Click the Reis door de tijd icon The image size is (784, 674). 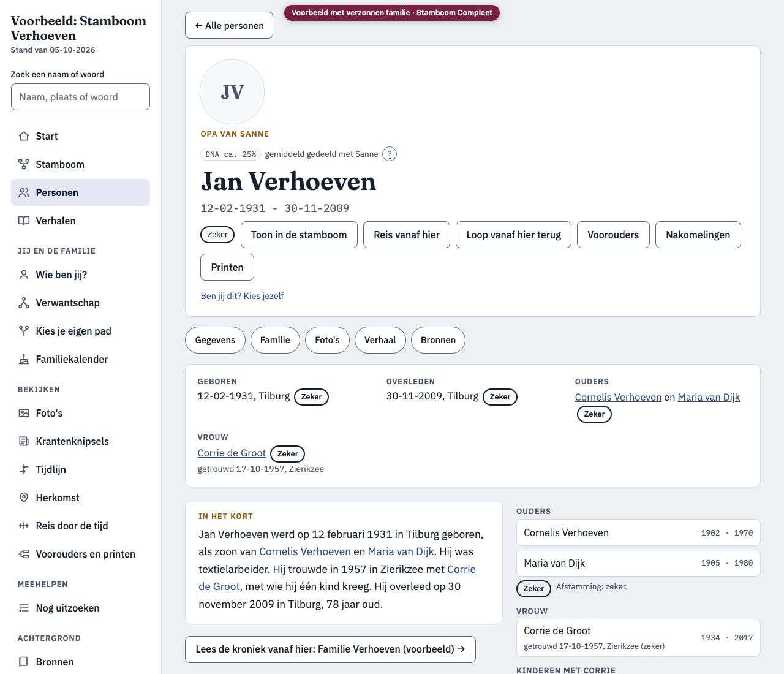[24, 526]
